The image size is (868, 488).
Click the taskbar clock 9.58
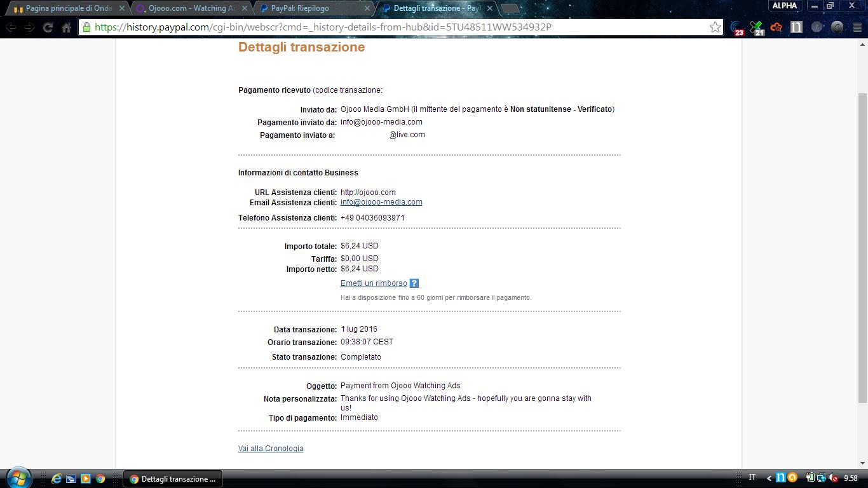pos(851,478)
